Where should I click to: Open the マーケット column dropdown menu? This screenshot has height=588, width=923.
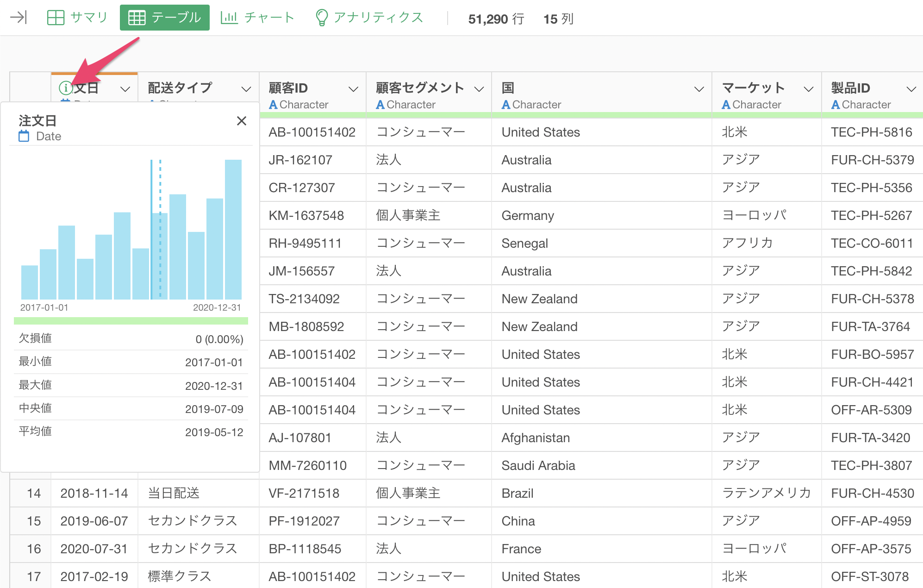(809, 89)
